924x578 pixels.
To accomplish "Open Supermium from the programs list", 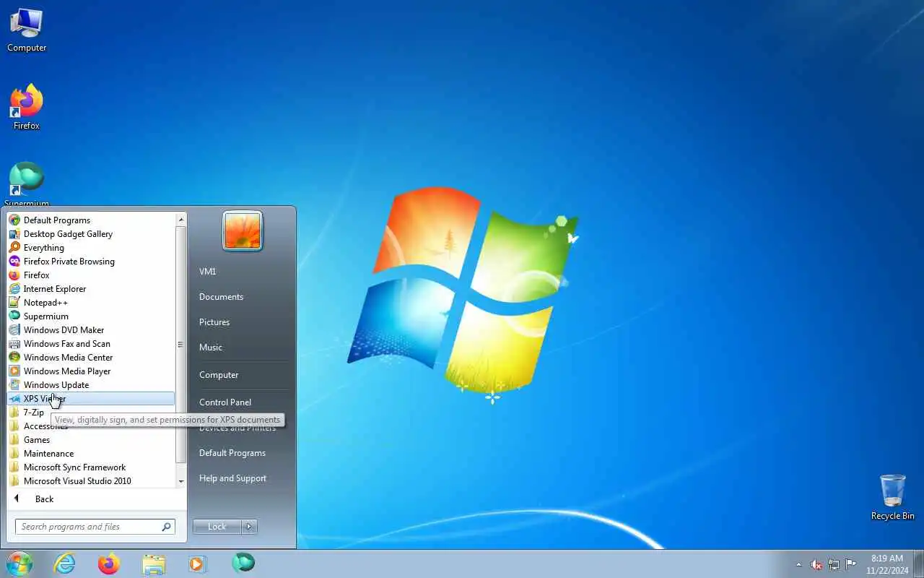I will tap(91, 316).
